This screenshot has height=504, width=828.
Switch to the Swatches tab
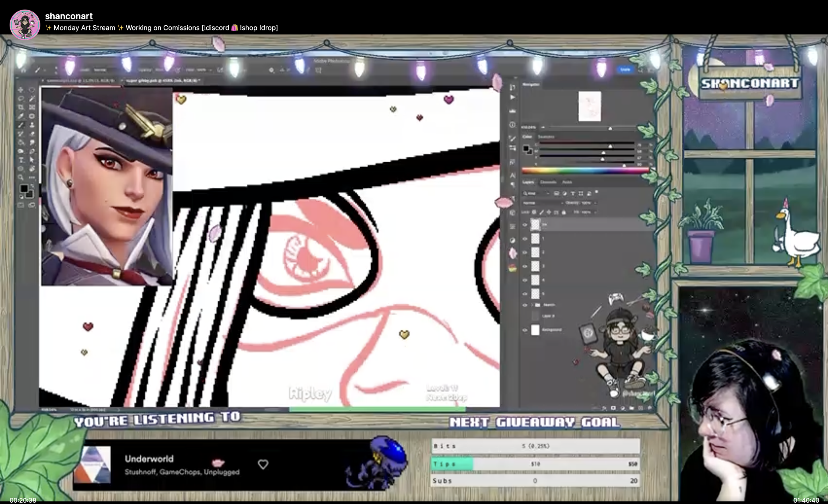pyautogui.click(x=546, y=137)
